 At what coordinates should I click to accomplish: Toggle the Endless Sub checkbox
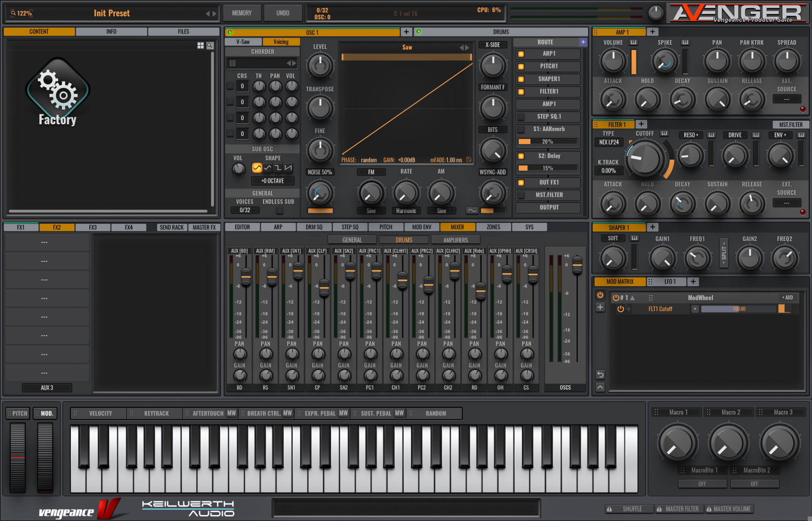pyautogui.click(x=279, y=210)
